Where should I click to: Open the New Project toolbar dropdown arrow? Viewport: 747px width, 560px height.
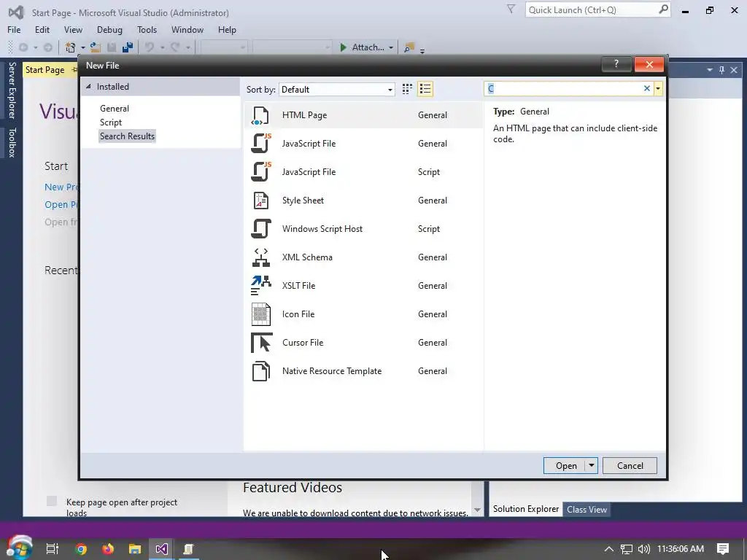[82, 47]
